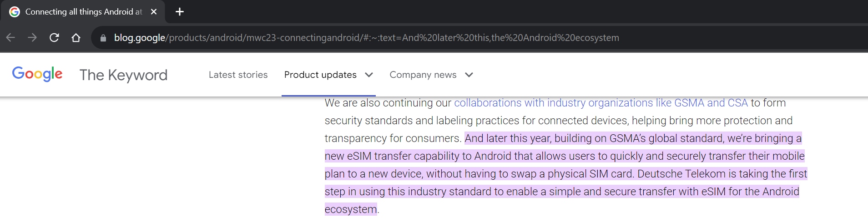Open site info via the lock icon

103,38
